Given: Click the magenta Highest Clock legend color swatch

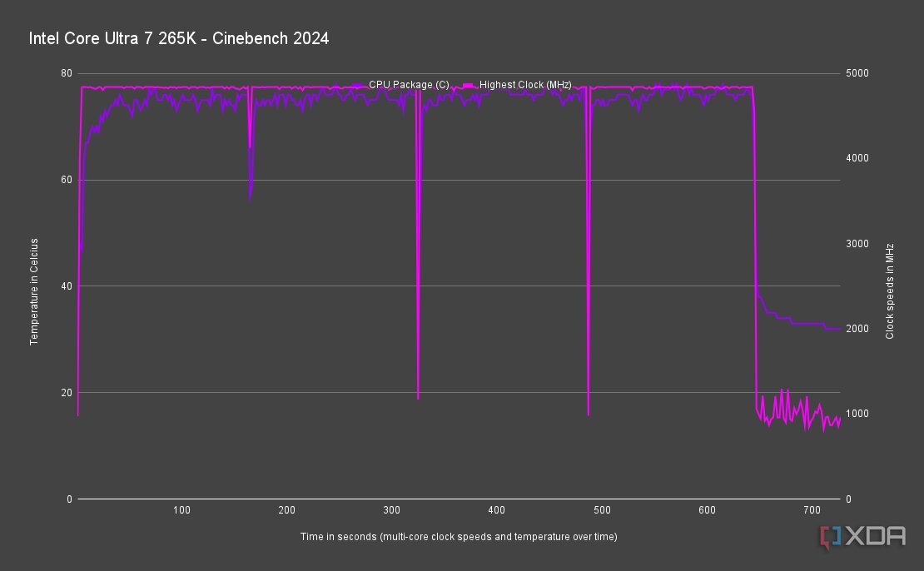Looking at the screenshot, I should (x=469, y=86).
